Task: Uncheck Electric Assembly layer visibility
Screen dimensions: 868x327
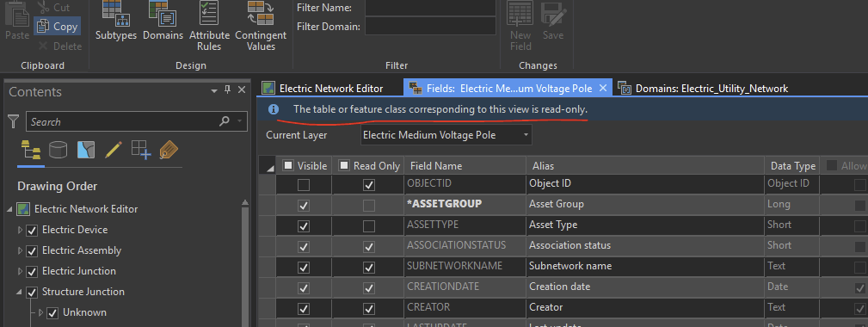Action: [x=32, y=250]
